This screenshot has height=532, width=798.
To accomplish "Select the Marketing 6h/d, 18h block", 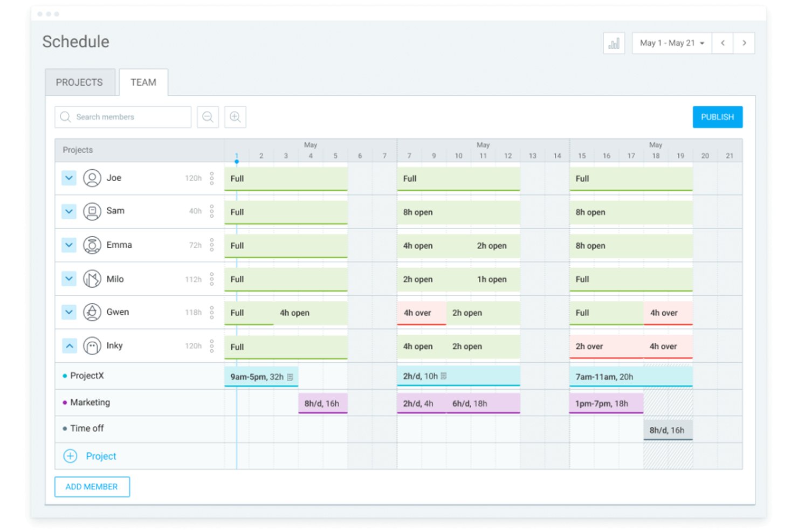I will 483,403.
